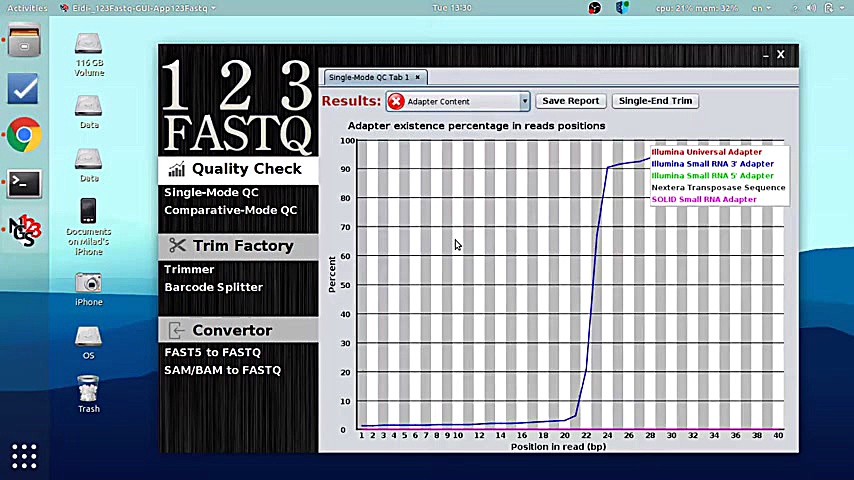Viewport: 854px width, 480px height.
Task: Open Comparative-Mode QC from the sidebar
Action: point(230,210)
